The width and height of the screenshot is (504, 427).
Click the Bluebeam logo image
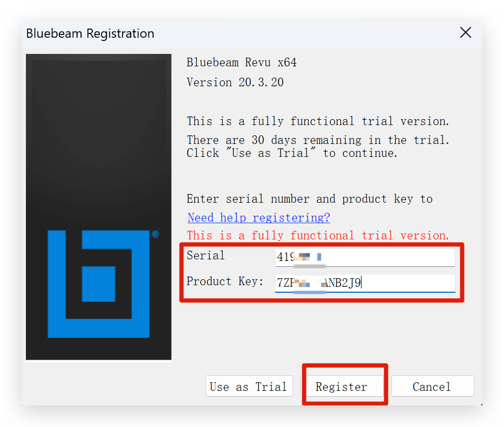click(x=99, y=207)
